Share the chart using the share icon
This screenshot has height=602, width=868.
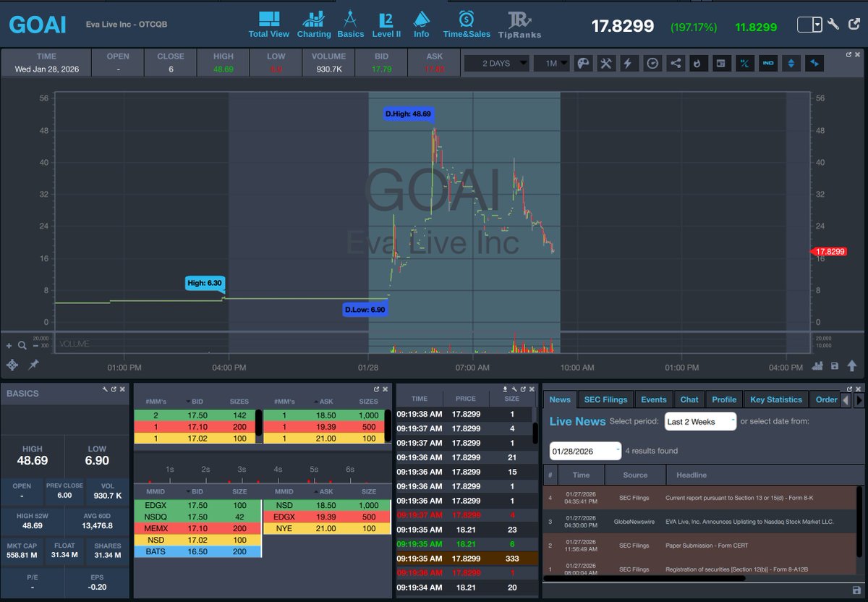[x=675, y=64]
